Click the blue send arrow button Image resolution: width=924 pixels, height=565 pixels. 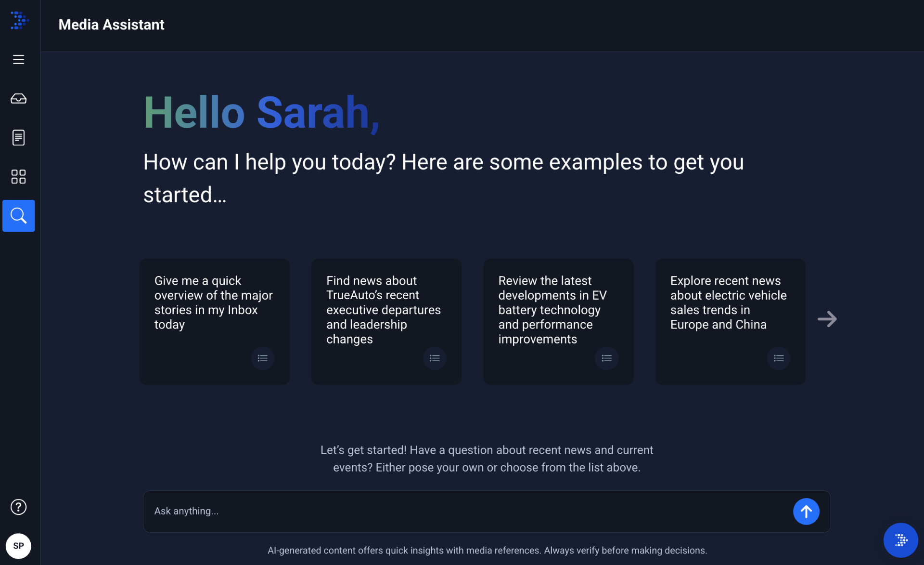click(x=806, y=512)
